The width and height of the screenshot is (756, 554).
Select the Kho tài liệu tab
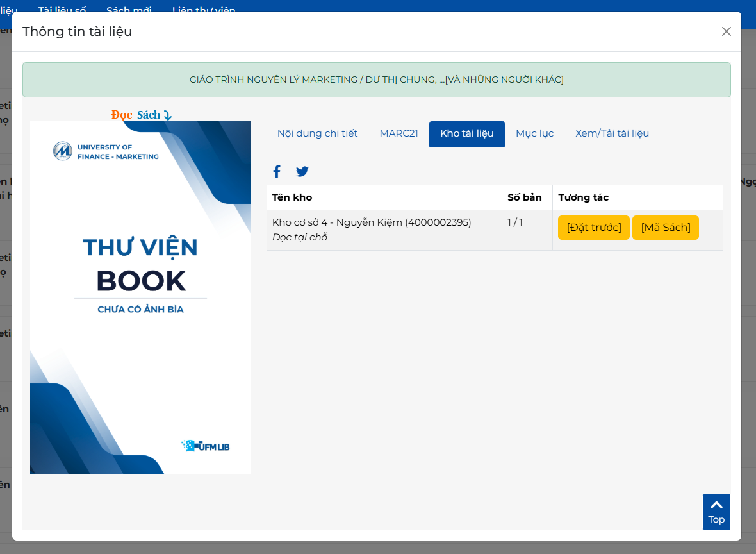pos(466,133)
